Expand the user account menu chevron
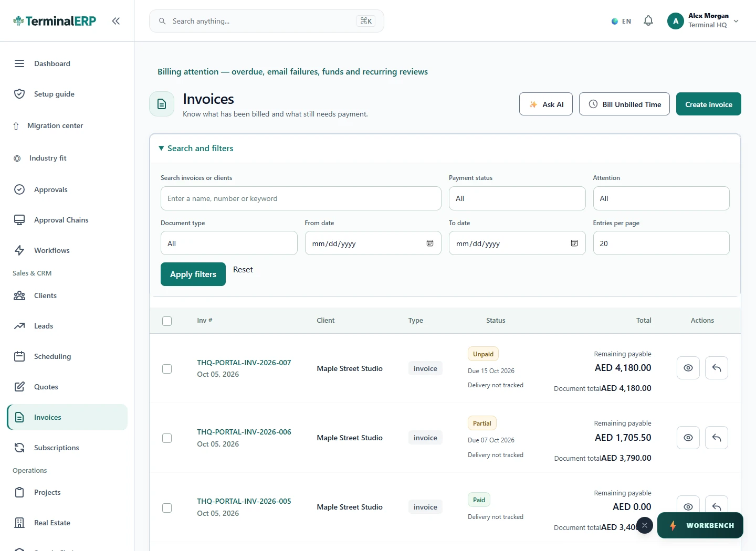 [x=736, y=22]
